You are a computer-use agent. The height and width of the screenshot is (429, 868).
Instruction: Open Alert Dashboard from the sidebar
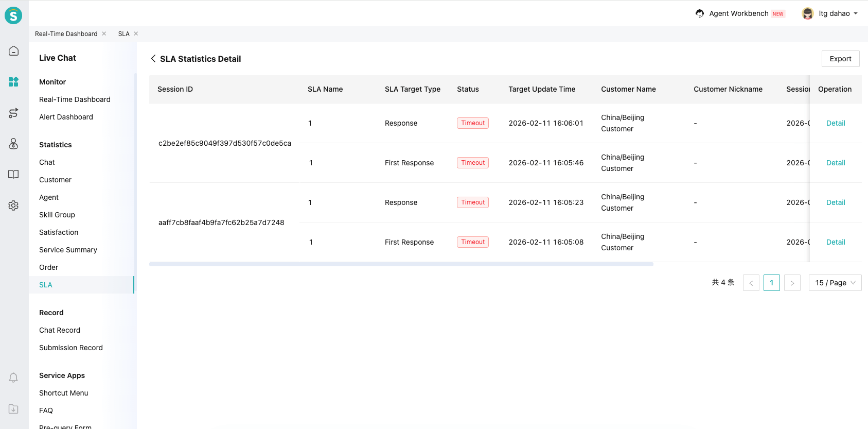66,117
